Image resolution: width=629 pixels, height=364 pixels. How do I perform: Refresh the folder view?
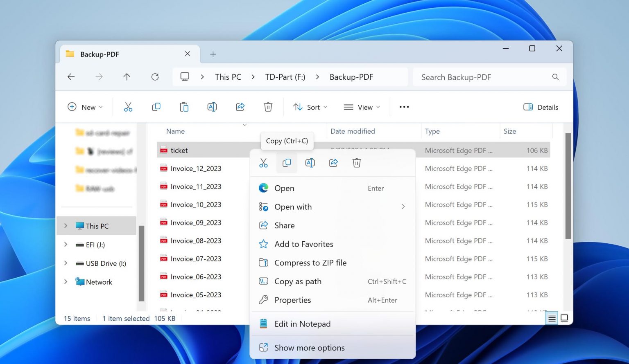click(155, 77)
